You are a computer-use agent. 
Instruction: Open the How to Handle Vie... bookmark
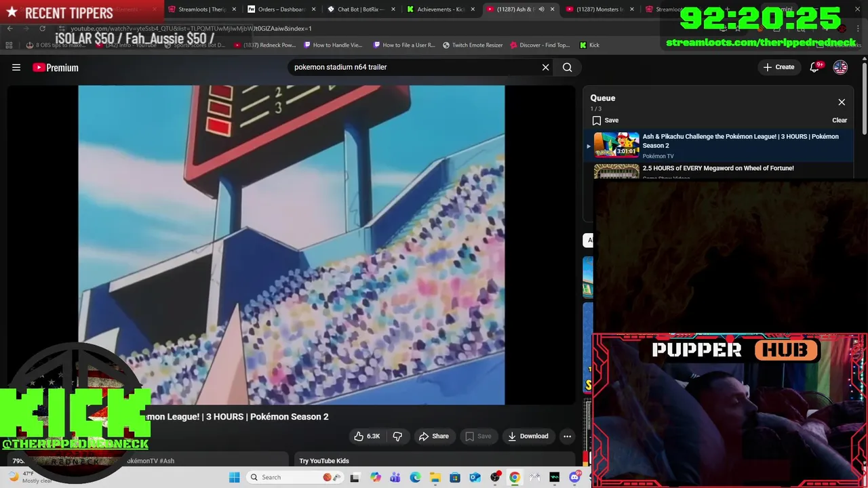pos(334,45)
